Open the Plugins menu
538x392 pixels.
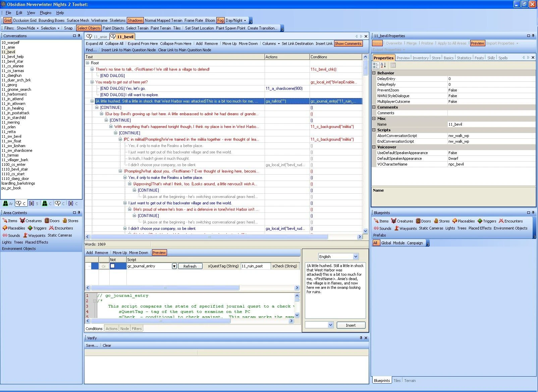click(x=46, y=13)
